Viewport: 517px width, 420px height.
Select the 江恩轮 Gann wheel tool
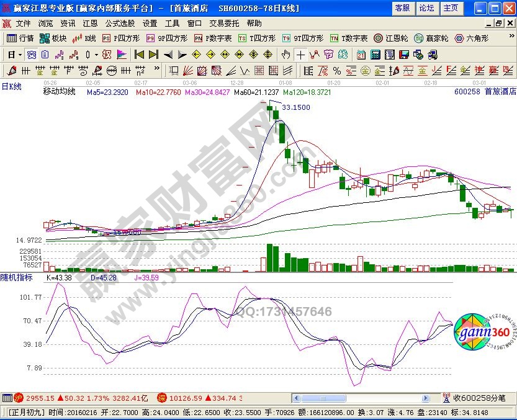(390, 38)
